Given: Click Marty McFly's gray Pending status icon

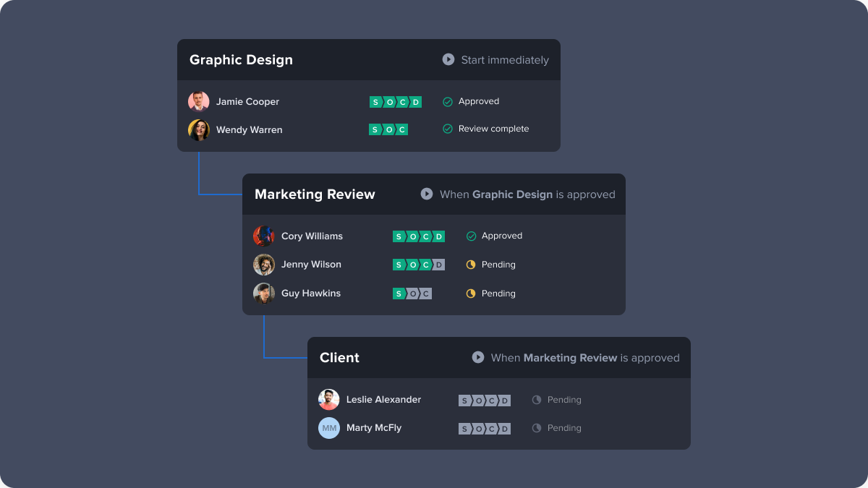Looking at the screenshot, I should click(537, 428).
